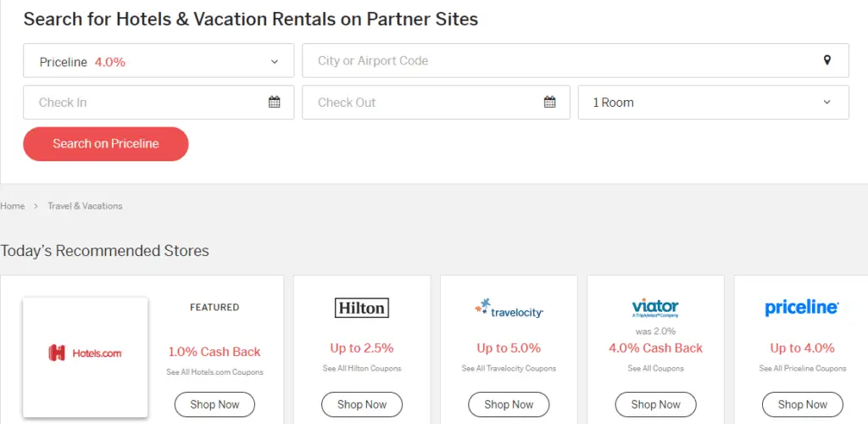Image resolution: width=868 pixels, height=424 pixels.
Task: Click Shop Now for Travelocity
Action: point(509,404)
